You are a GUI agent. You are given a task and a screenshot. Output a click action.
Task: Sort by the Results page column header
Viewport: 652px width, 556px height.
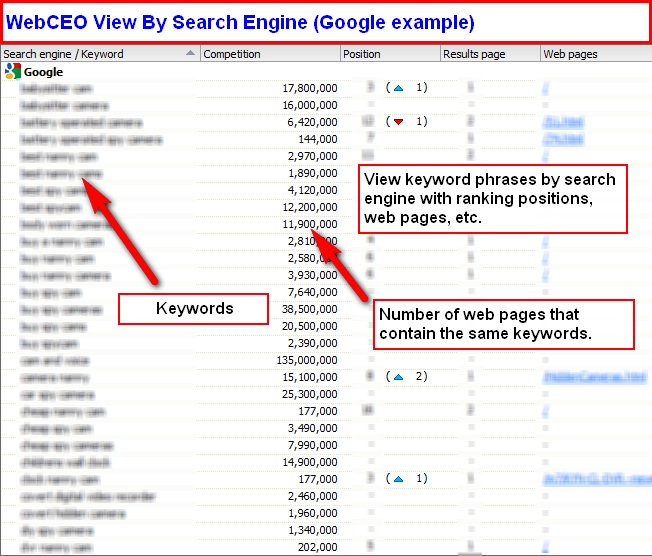point(490,54)
